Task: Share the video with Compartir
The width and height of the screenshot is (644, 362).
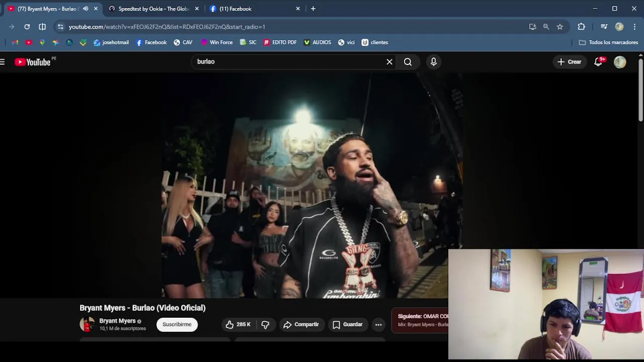Action: tap(301, 325)
